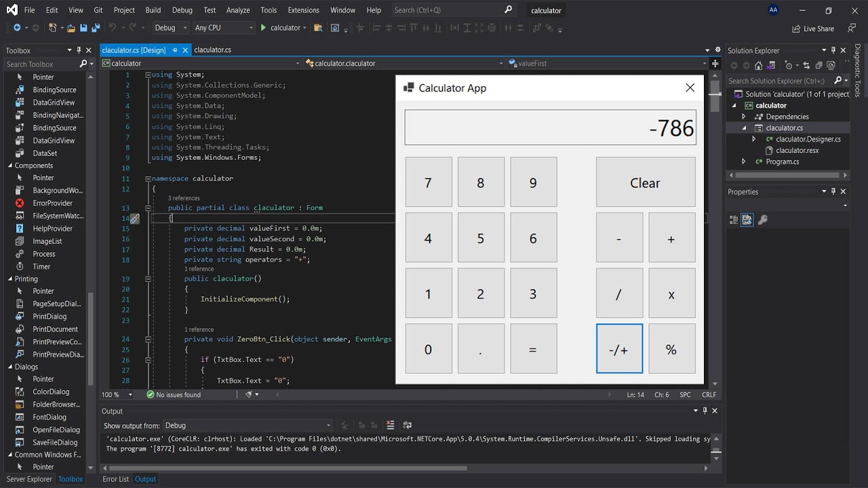Click the Undo toolbar icon
The width and height of the screenshot is (868, 488).
pos(113,28)
